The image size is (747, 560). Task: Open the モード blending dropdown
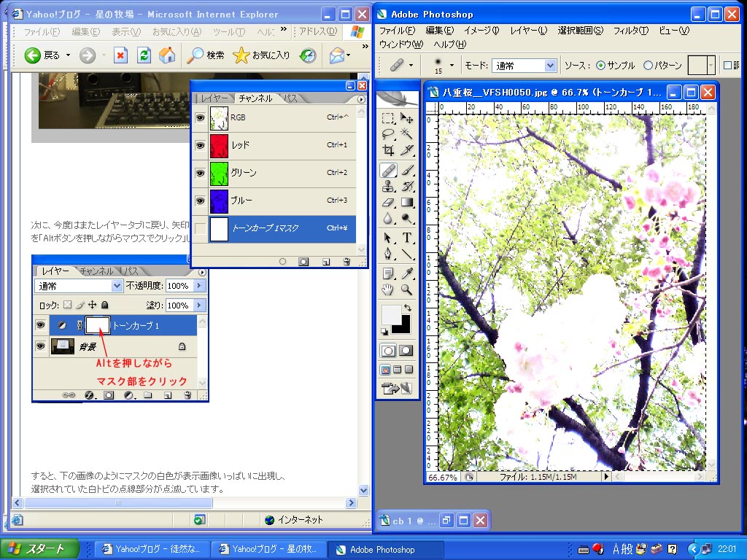point(550,65)
